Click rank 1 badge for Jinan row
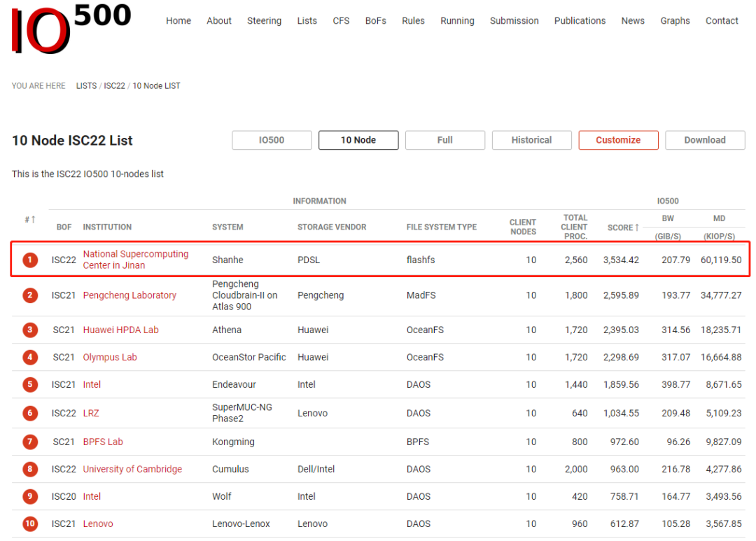The image size is (756, 541). (30, 260)
